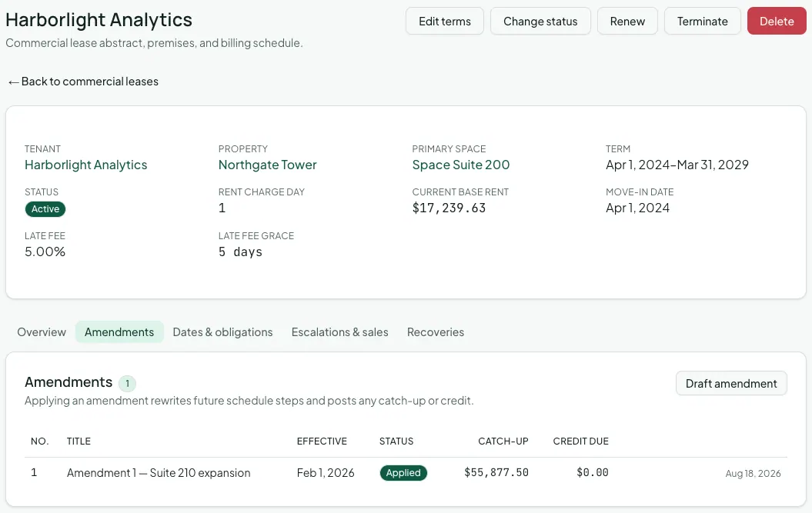This screenshot has width=812, height=513.
Task: Click the Harborlight Analytics page heading
Action: point(99,20)
